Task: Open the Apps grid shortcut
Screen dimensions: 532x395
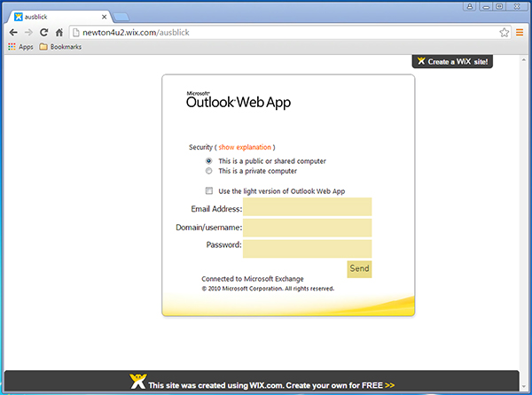Action: pos(20,47)
